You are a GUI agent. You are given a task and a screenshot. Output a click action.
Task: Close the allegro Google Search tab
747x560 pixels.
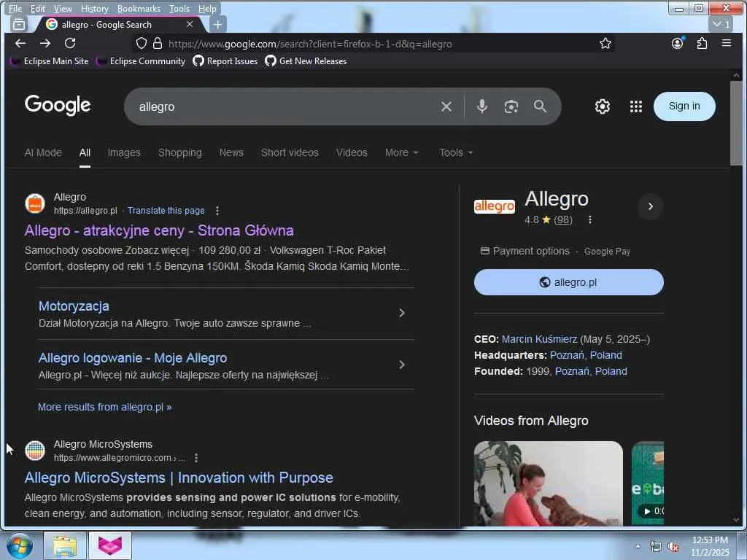(x=190, y=24)
